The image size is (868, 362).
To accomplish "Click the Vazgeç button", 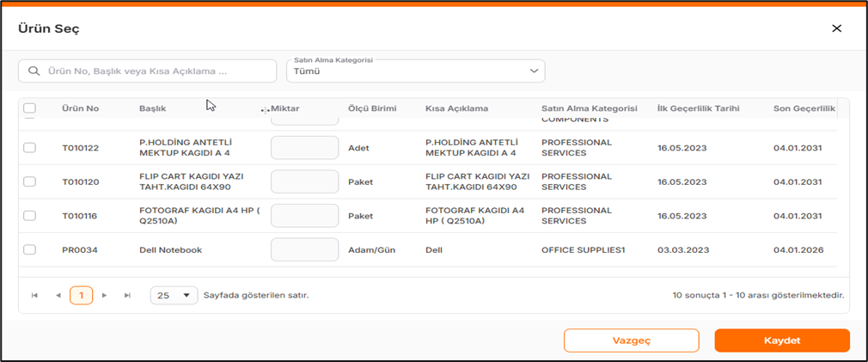I will click(631, 341).
